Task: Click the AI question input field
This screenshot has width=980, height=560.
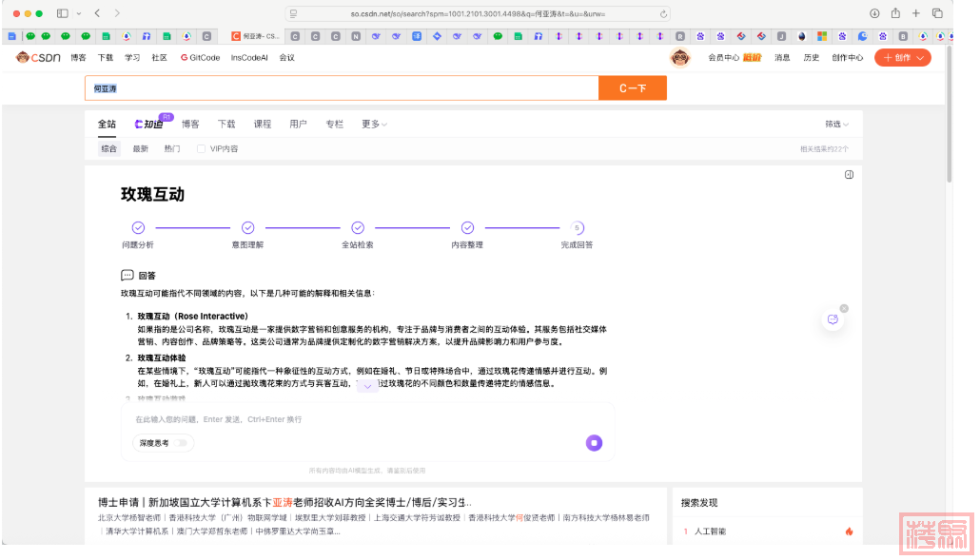Action: (362, 419)
